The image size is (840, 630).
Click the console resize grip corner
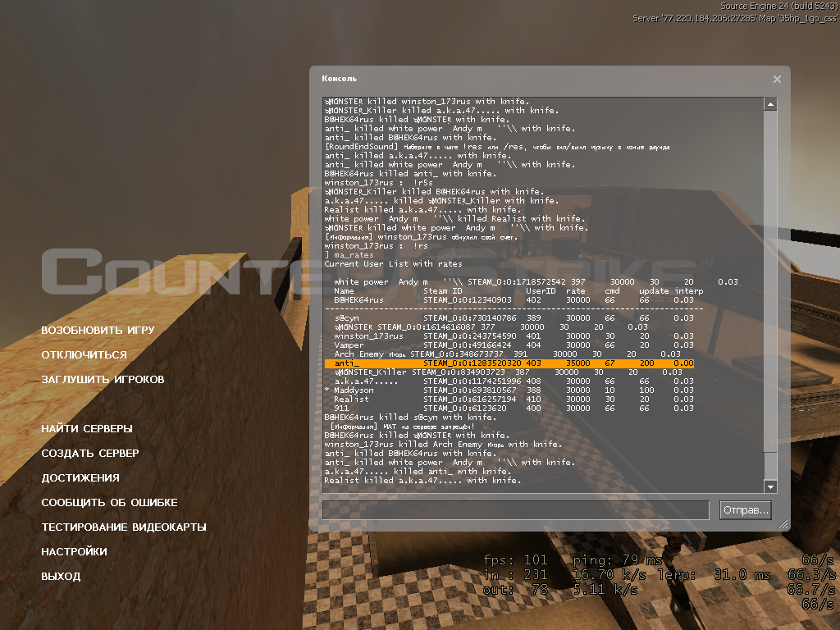point(783,524)
